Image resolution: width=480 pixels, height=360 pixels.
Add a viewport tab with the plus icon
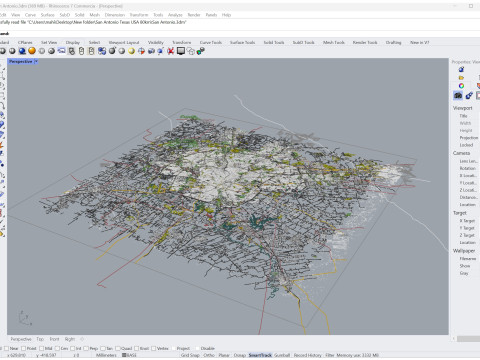[x=82, y=339]
